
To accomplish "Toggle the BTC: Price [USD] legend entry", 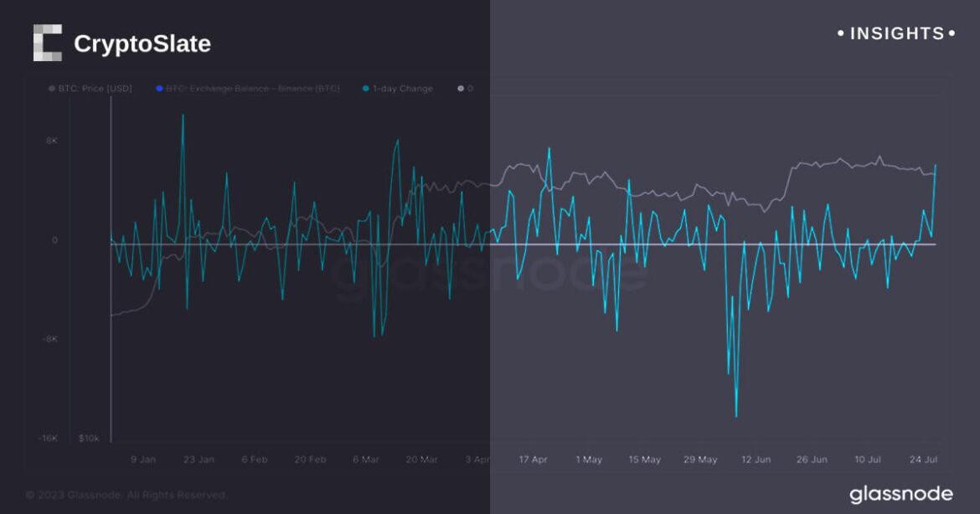I will [95, 88].
